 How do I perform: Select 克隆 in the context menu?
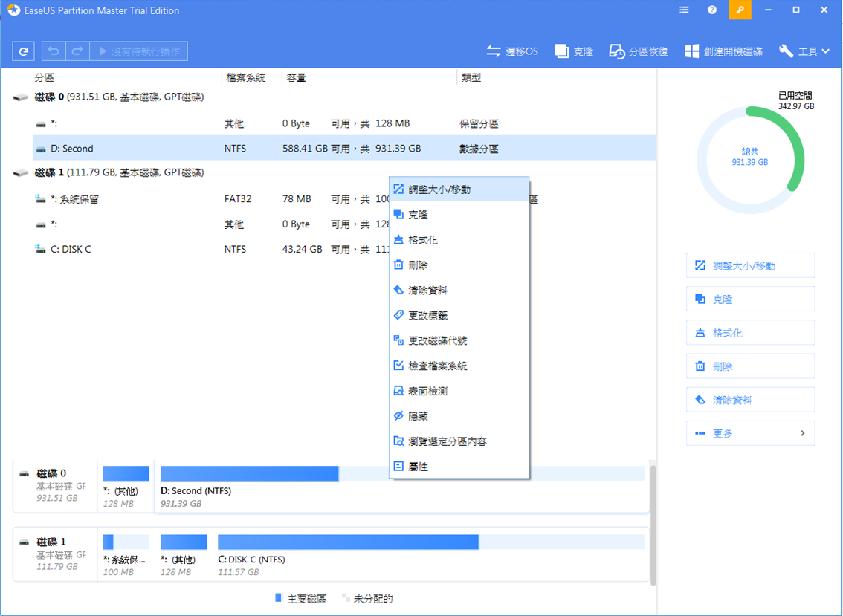(x=459, y=215)
